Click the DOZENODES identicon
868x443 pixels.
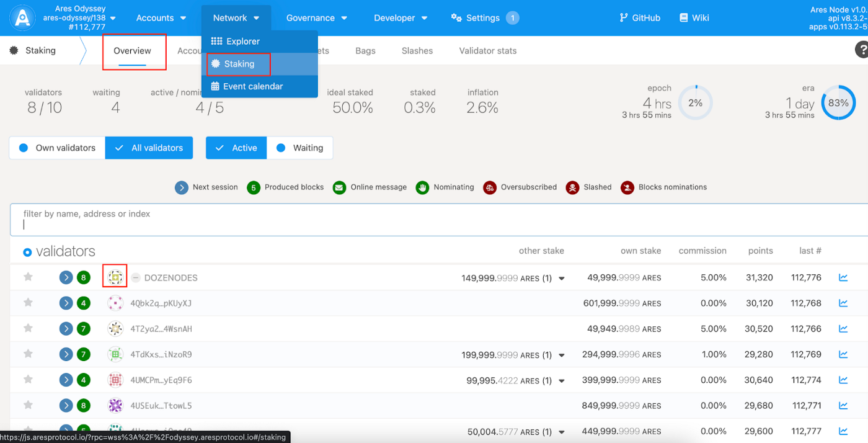pyautogui.click(x=115, y=277)
